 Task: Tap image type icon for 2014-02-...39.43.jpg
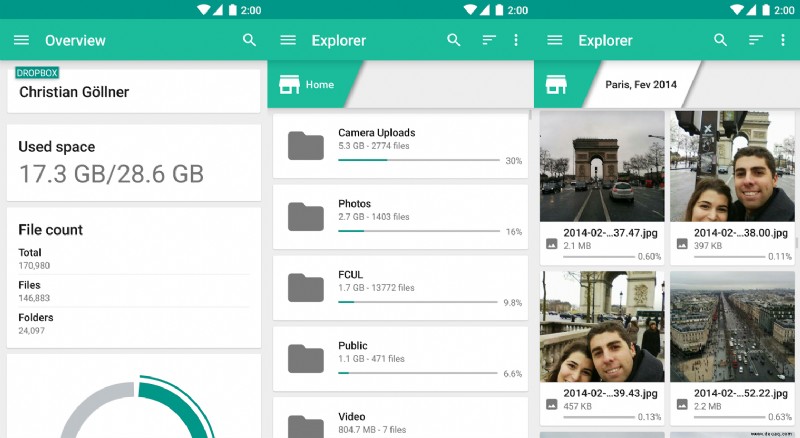click(x=552, y=405)
